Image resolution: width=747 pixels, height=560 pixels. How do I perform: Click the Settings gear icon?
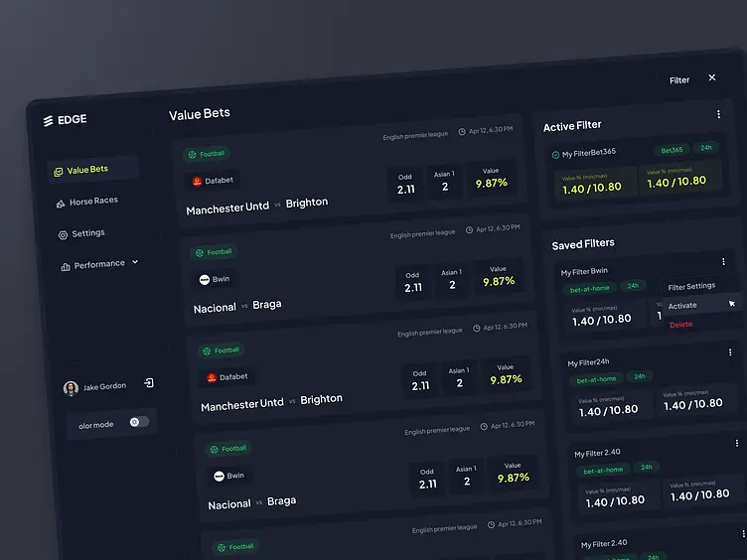point(63,235)
